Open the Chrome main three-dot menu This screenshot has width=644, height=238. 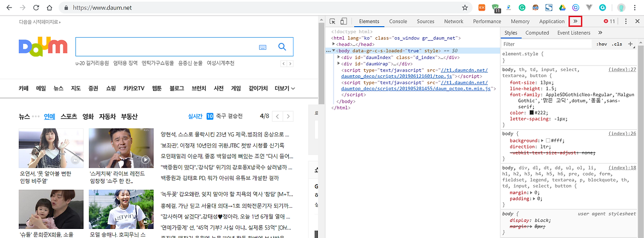(634, 8)
